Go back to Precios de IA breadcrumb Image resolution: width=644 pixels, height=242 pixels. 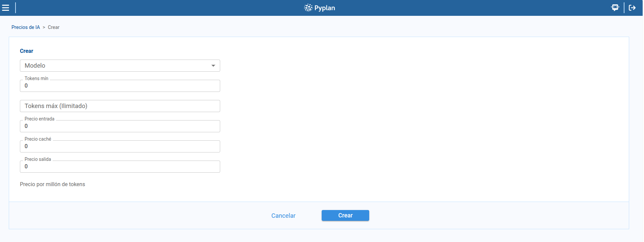pos(26,27)
